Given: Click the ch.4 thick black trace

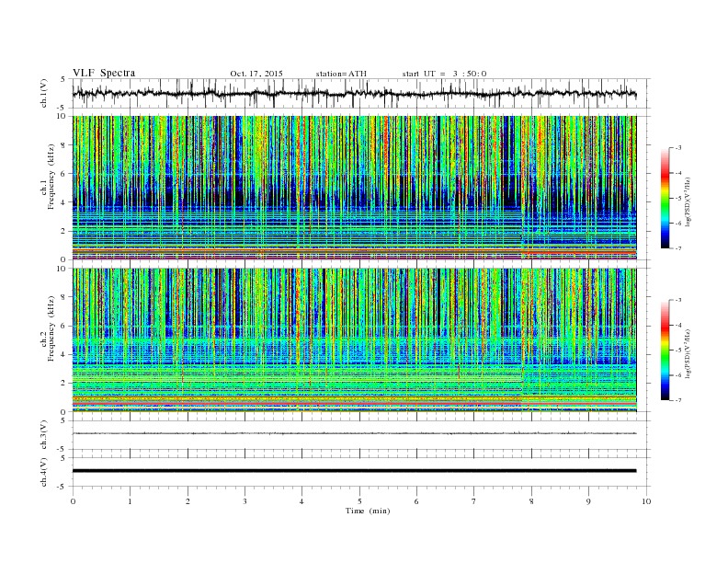Looking at the screenshot, I should coord(355,471).
